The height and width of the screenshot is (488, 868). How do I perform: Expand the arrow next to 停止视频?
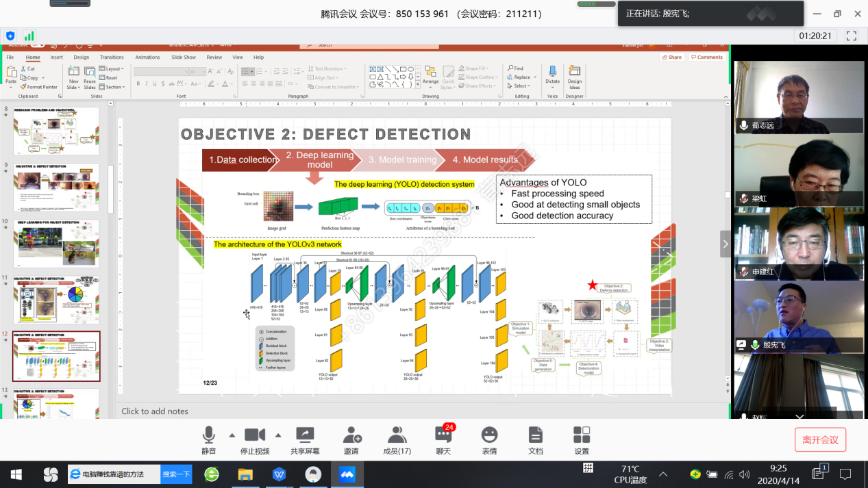pos(278,435)
